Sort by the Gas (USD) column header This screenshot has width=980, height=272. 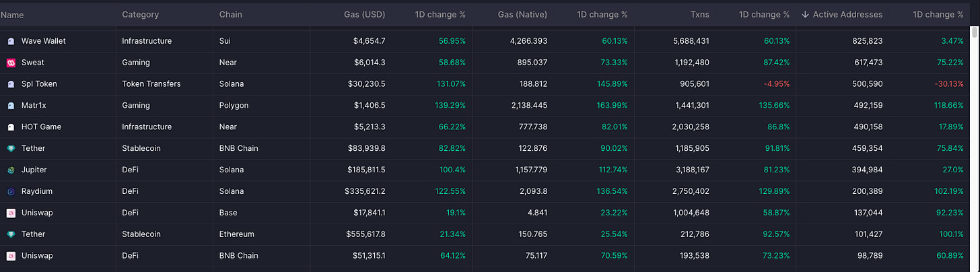coord(365,15)
